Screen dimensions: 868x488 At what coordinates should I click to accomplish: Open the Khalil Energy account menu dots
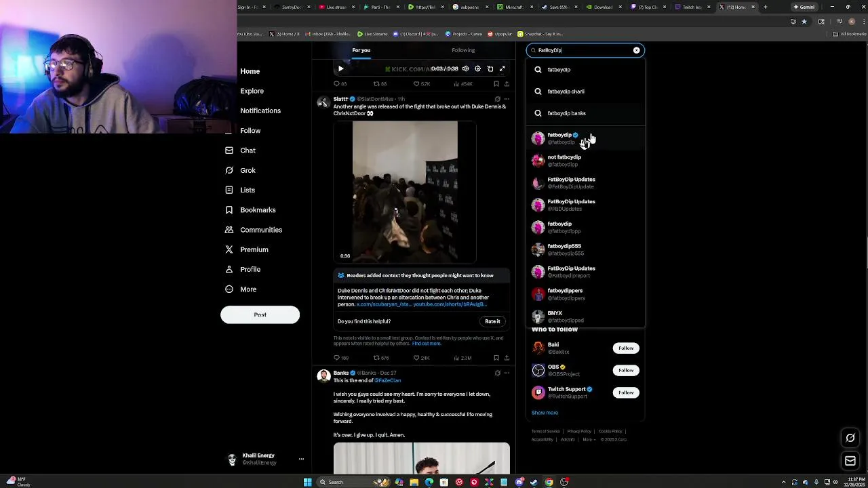point(301,459)
